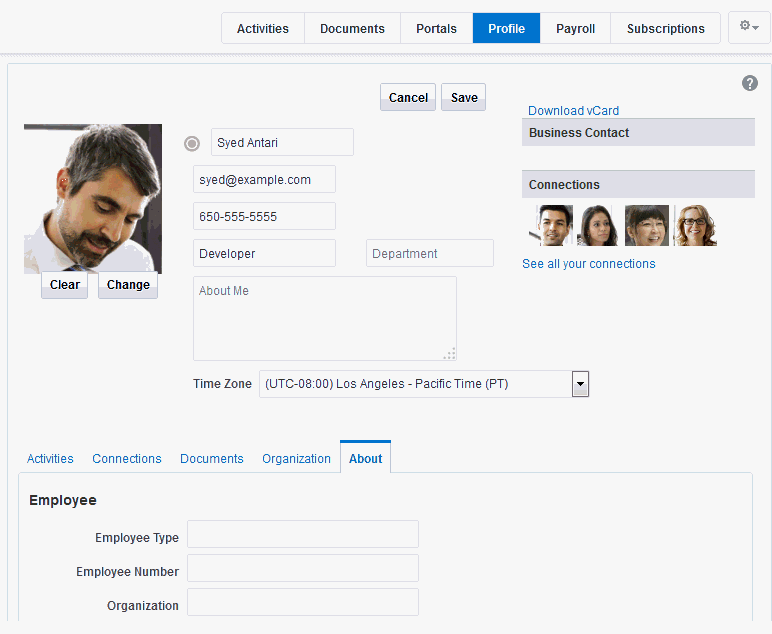Open fourth connection photo, woman with glasses

695,225
